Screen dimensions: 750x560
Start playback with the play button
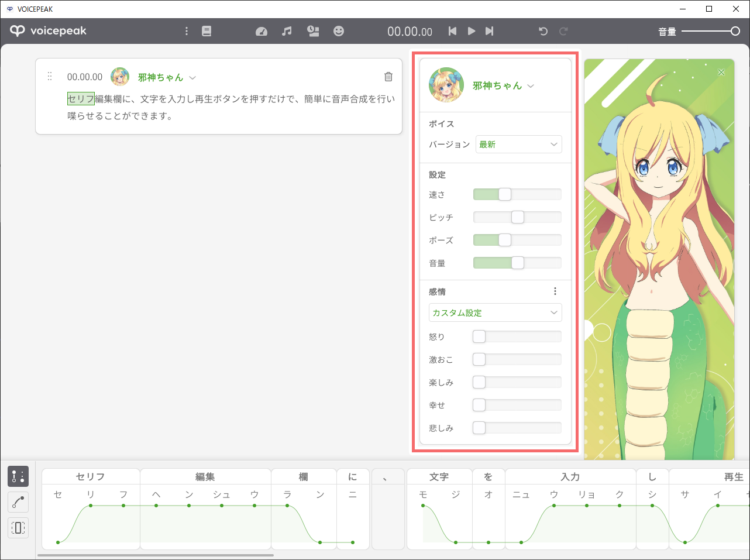click(x=471, y=31)
